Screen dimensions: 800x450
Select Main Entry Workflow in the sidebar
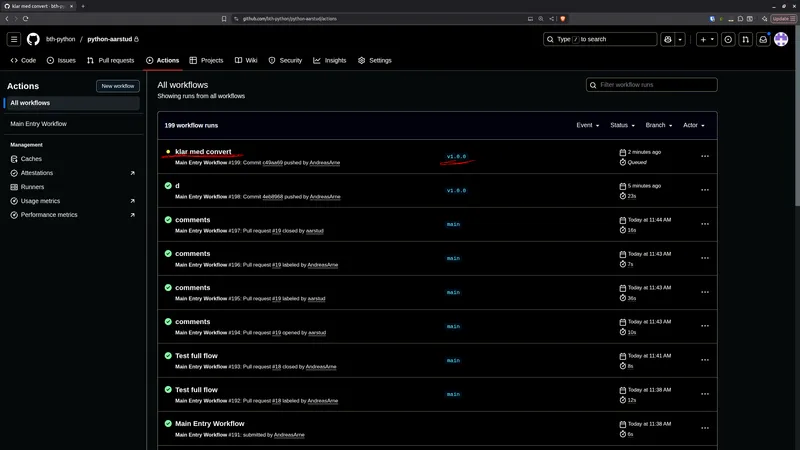click(38, 124)
